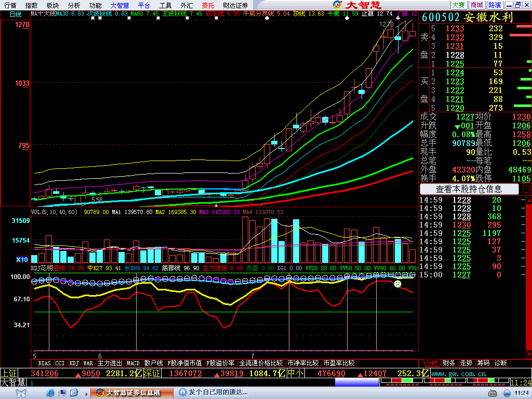Open the on-screen keyboard tray icon
Screen dimensions: 532x399
(493, 393)
